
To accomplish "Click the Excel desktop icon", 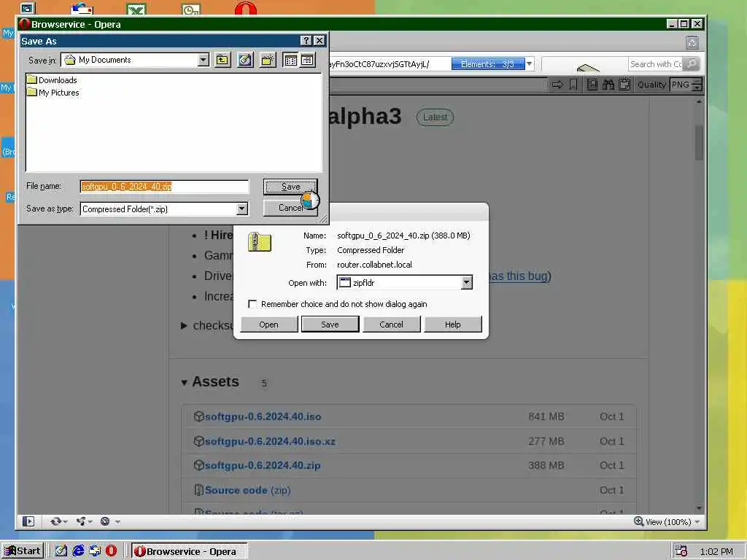I will click(136, 9).
